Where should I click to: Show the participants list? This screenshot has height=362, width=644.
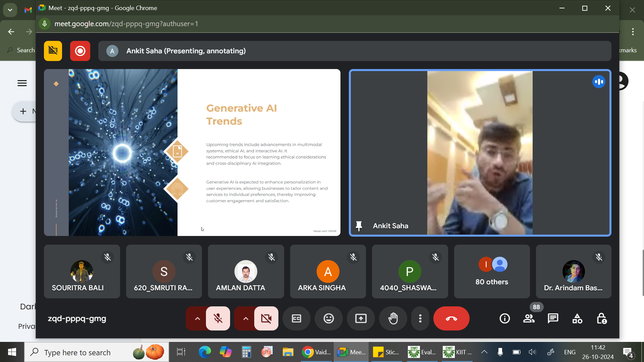point(529,318)
